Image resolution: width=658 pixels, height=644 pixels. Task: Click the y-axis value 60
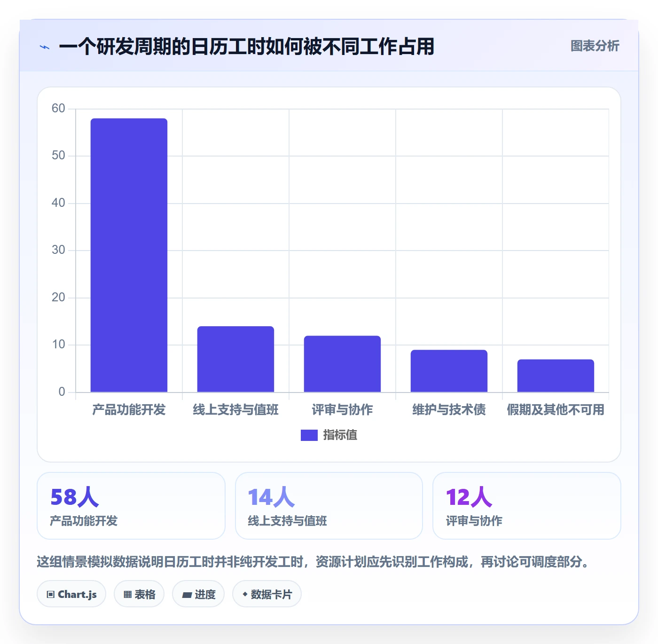click(58, 109)
